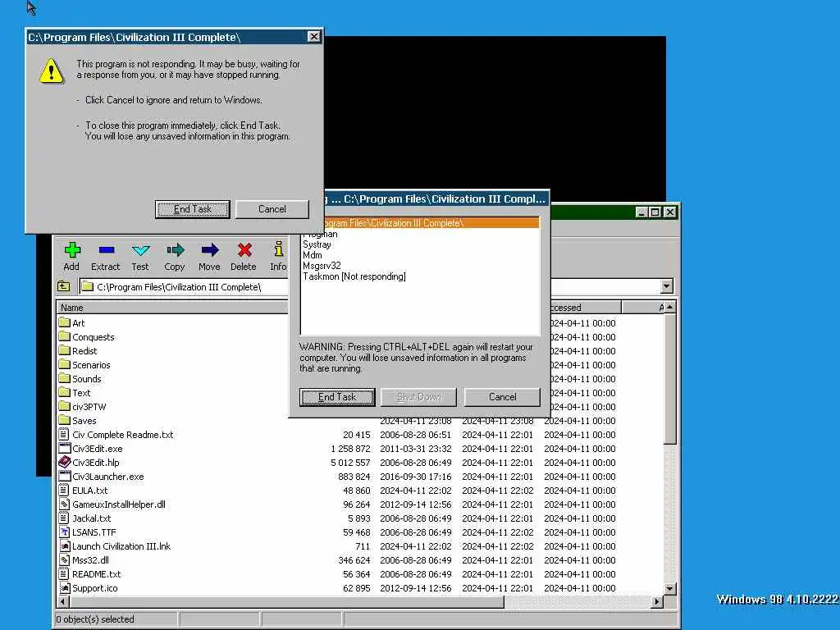This screenshot has width=840, height=630.
Task: Click Cancel in not responding dialog
Action: click(272, 209)
